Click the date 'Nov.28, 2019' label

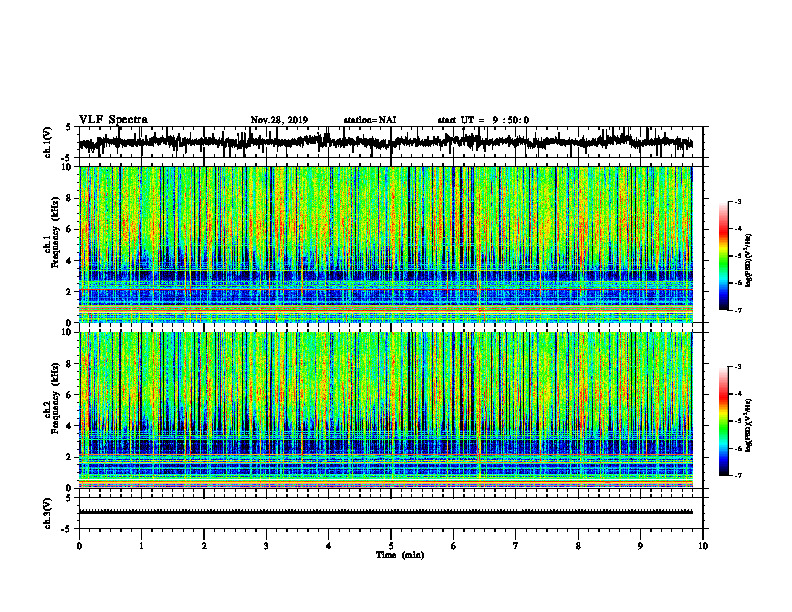(279, 120)
